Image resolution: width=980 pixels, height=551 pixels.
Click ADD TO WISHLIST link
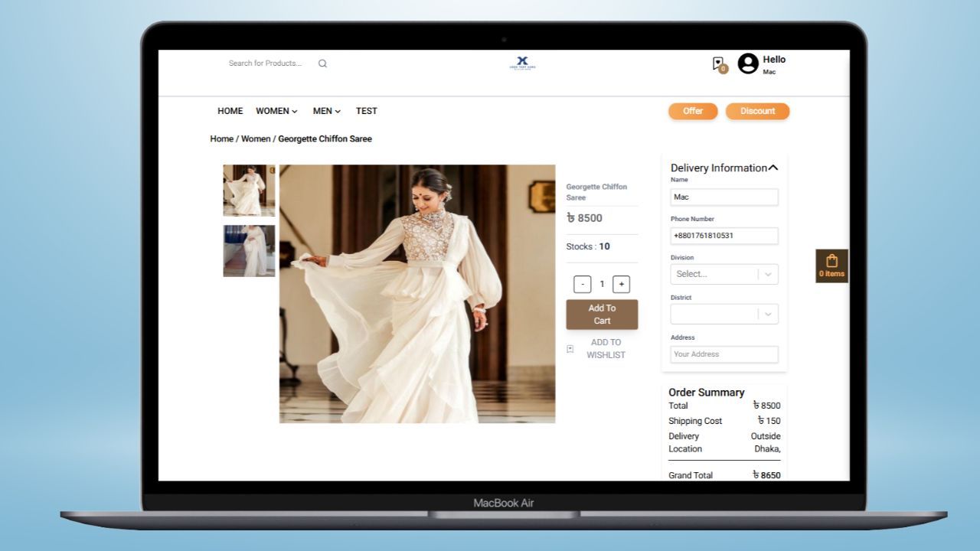coord(606,348)
